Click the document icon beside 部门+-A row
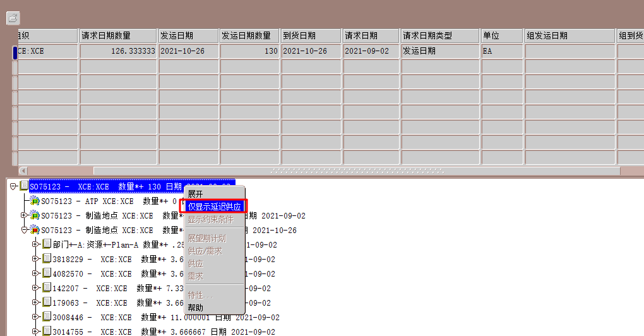Viewport: 644px width, 336px height. (47, 244)
